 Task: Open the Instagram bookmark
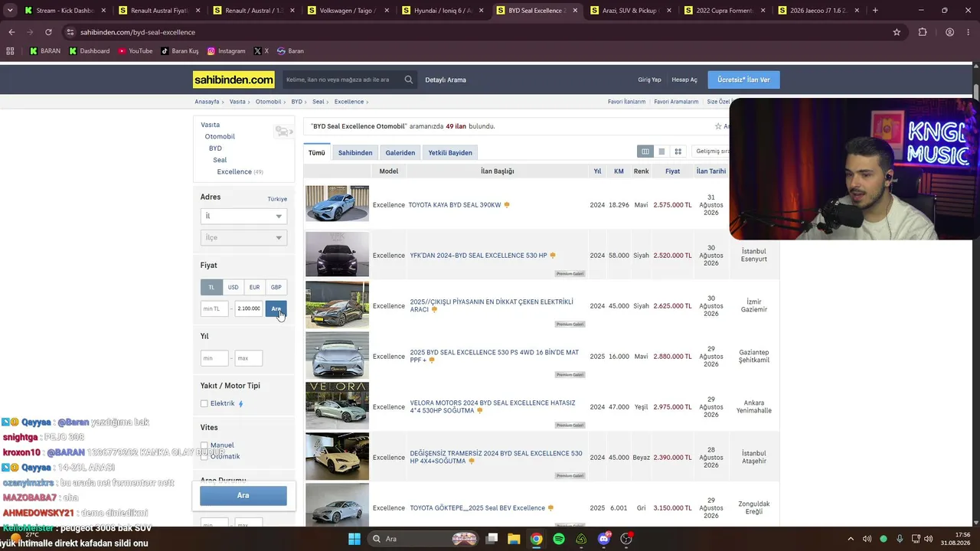point(227,51)
